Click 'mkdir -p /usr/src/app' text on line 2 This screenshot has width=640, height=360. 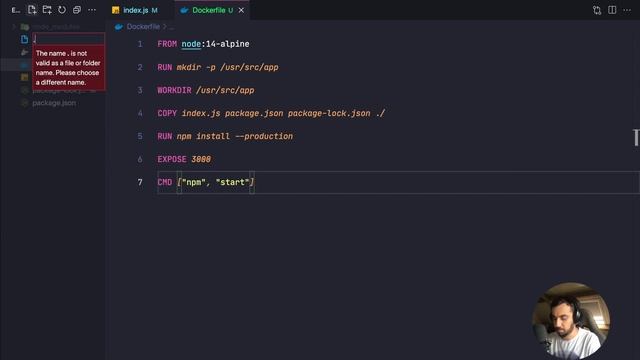tap(227, 67)
